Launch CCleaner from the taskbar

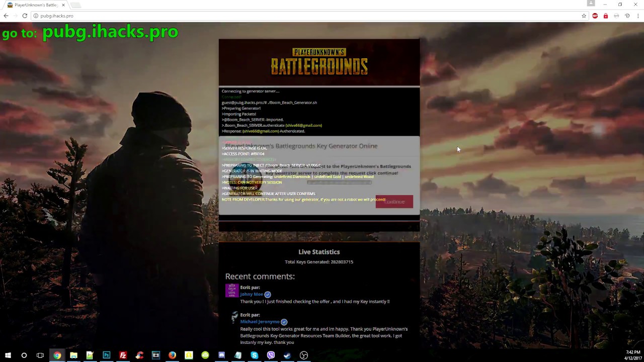139,355
